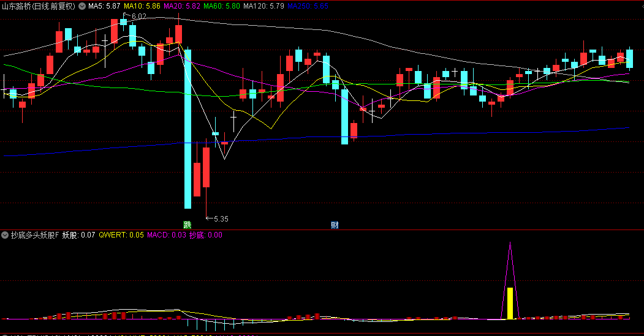Click the MA60: 5.80 label
This screenshot has height=336, width=644.
pyautogui.click(x=222, y=6)
